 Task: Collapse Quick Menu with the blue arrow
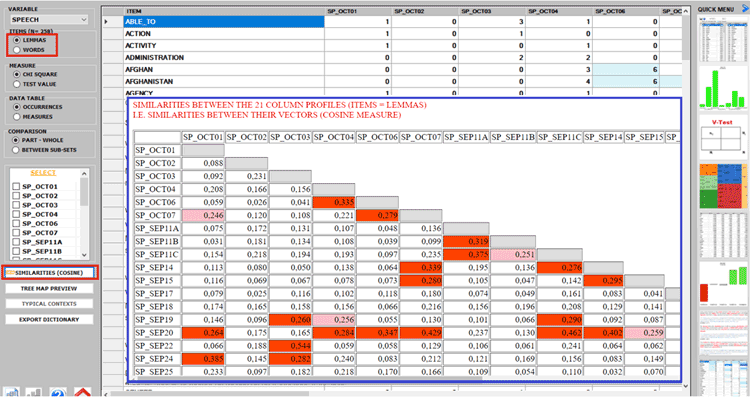(744, 9)
